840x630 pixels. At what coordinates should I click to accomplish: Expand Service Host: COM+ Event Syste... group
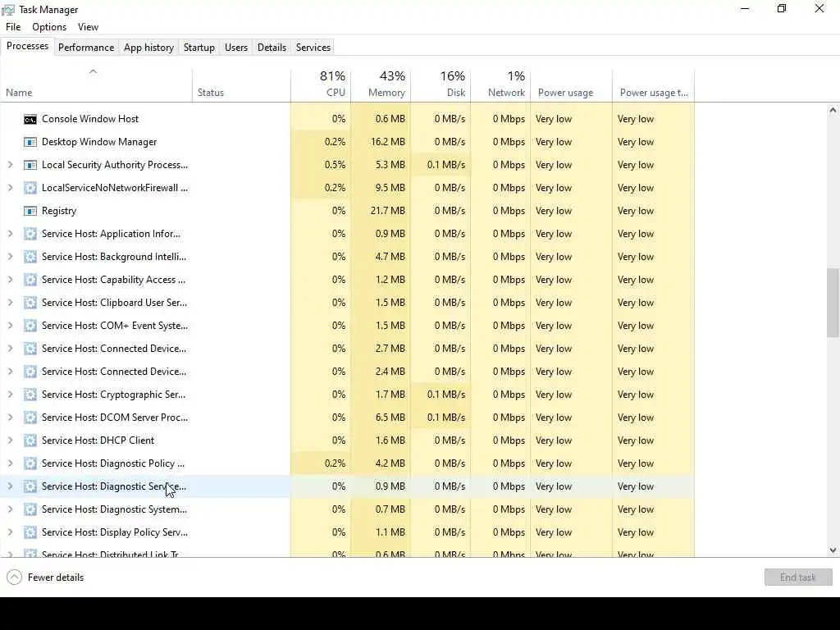pos(10,326)
